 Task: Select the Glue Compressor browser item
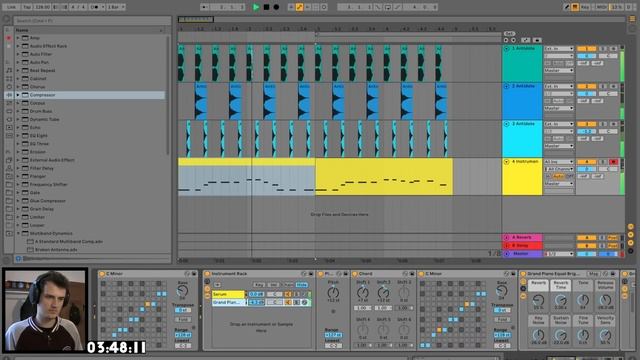point(47,201)
